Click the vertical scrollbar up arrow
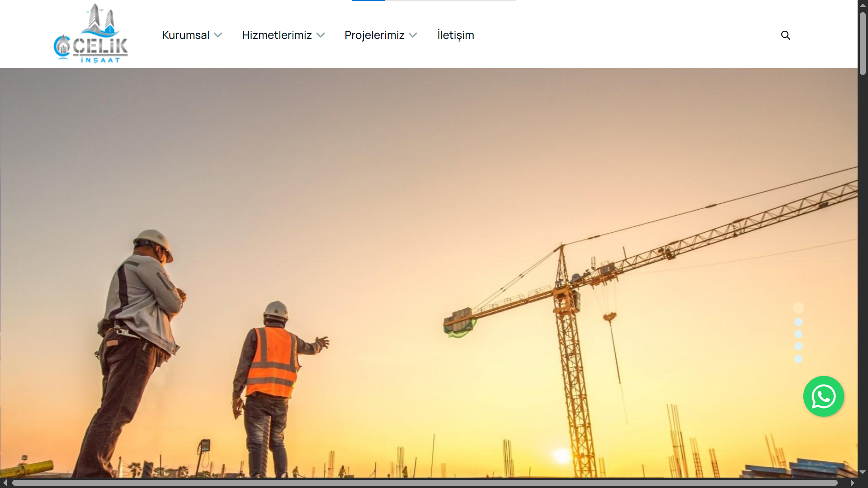Image resolution: width=868 pixels, height=488 pixels. 863,5
